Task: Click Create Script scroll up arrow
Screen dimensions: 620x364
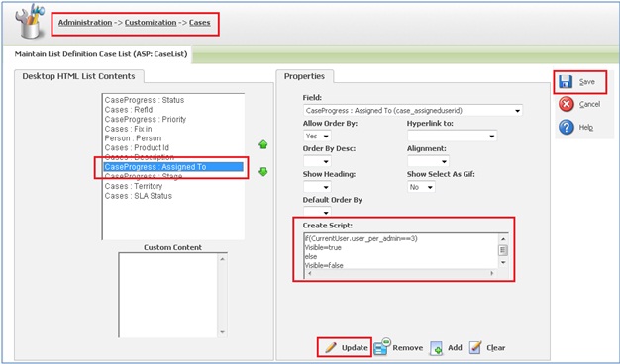Action: click(503, 238)
